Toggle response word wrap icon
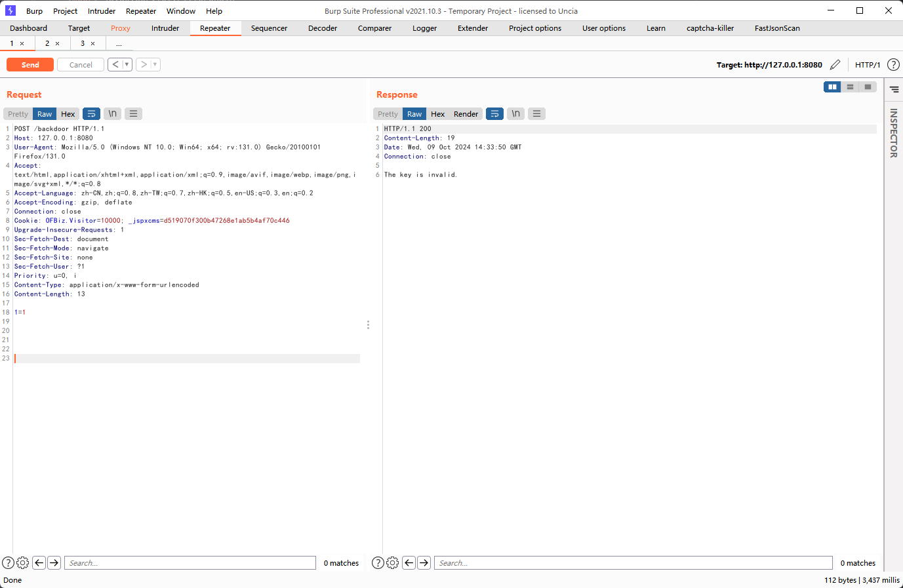Image resolution: width=903 pixels, height=588 pixels. click(495, 114)
